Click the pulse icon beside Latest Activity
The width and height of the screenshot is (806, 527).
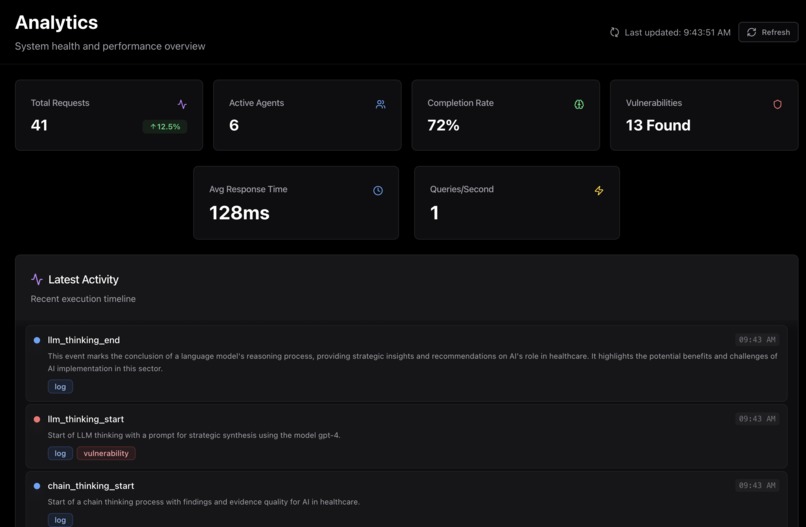pyautogui.click(x=36, y=279)
